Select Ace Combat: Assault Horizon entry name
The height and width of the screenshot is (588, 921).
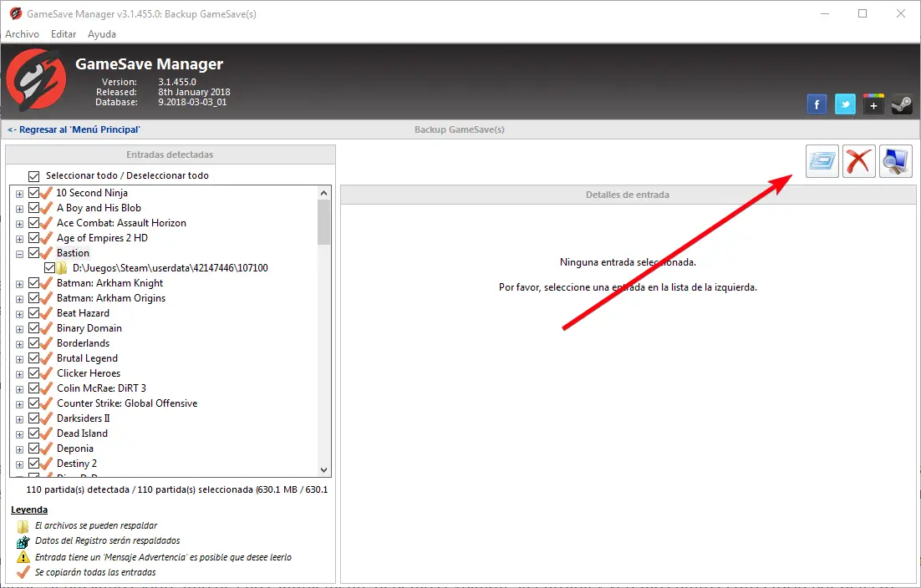[121, 223]
